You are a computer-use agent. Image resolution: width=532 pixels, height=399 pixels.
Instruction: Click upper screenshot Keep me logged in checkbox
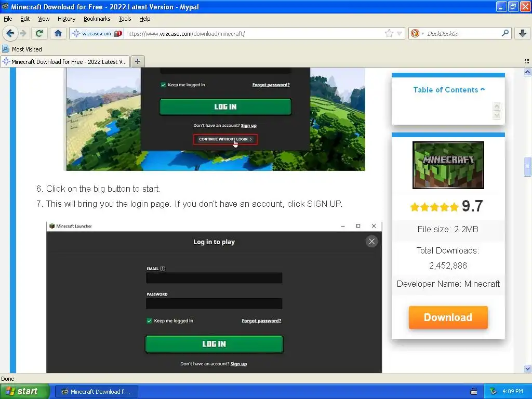tap(163, 85)
